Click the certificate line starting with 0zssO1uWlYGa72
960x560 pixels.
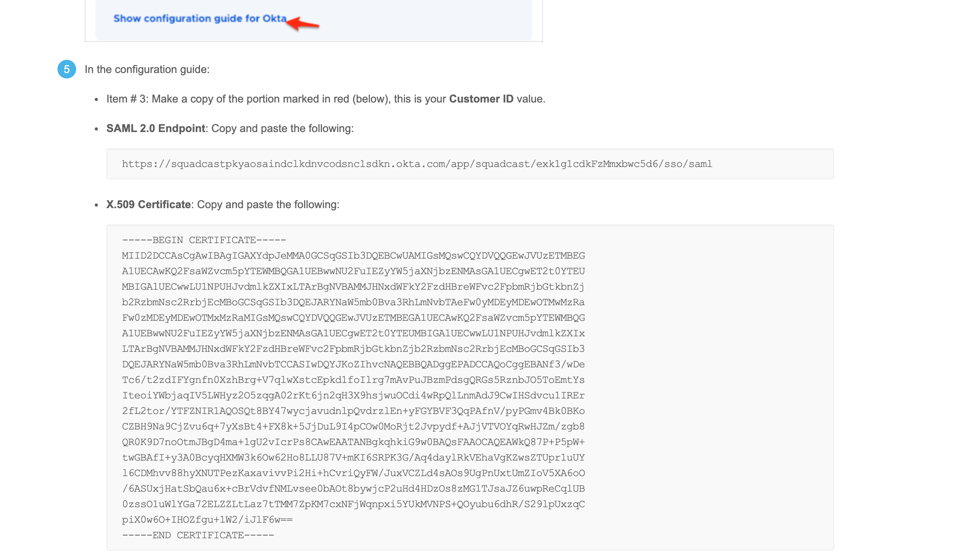(x=353, y=504)
